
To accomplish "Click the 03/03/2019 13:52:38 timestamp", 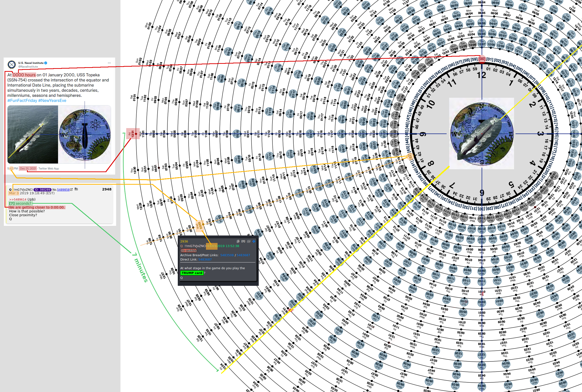I will tap(223, 246).
